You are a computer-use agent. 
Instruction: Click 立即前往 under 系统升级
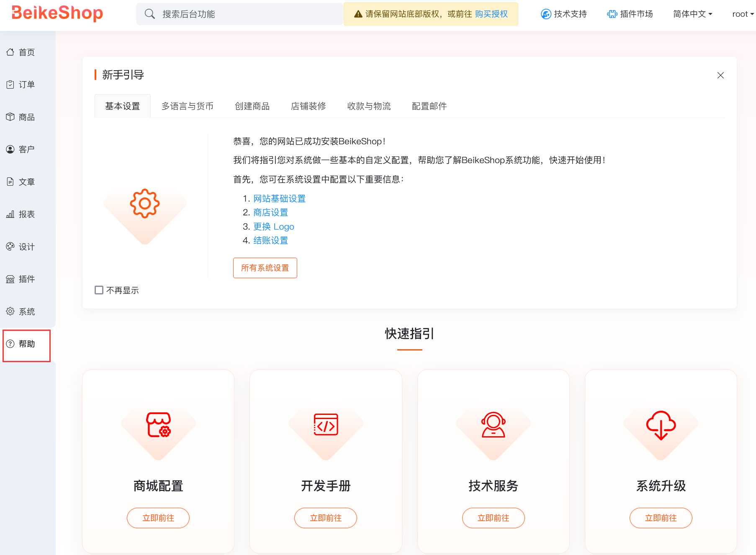(661, 518)
